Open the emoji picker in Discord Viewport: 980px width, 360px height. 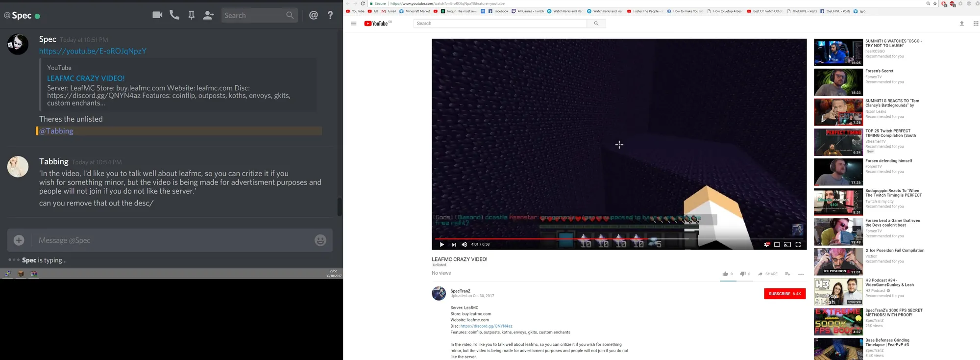point(320,240)
